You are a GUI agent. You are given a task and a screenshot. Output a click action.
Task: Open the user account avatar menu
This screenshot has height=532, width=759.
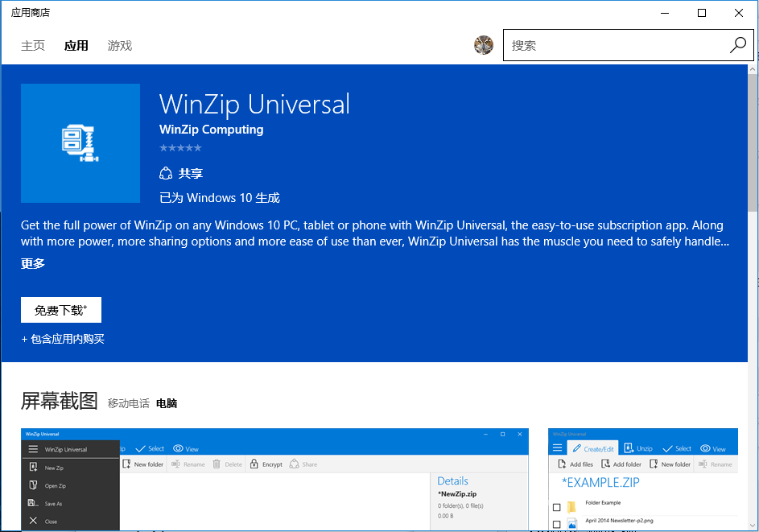[483, 45]
